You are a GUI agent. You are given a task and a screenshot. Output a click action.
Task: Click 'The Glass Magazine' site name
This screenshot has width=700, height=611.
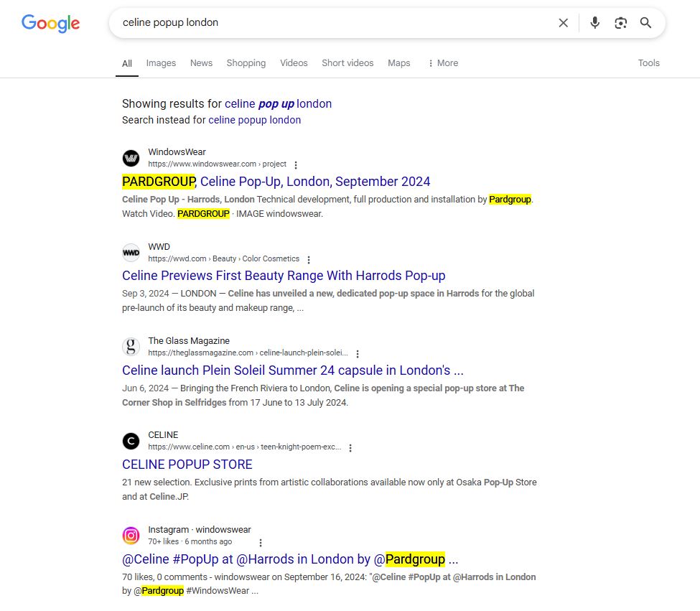click(x=189, y=341)
